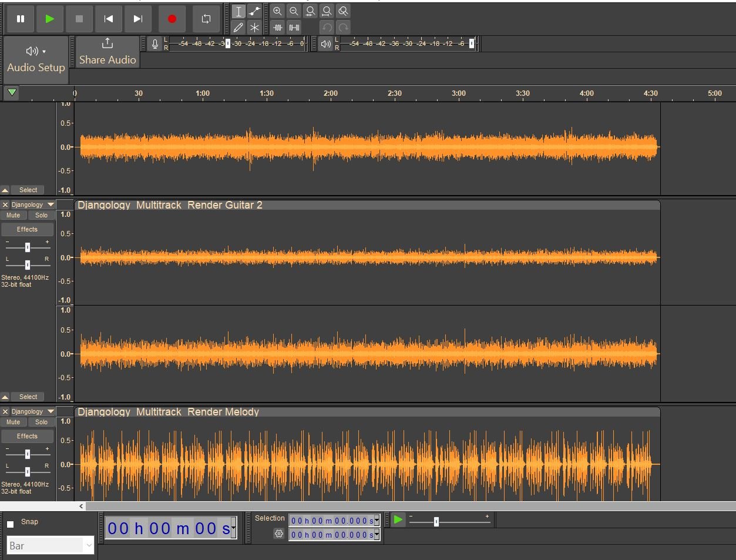Select the Draw (pencil) tool
This screenshot has height=560, width=736.
pyautogui.click(x=238, y=27)
